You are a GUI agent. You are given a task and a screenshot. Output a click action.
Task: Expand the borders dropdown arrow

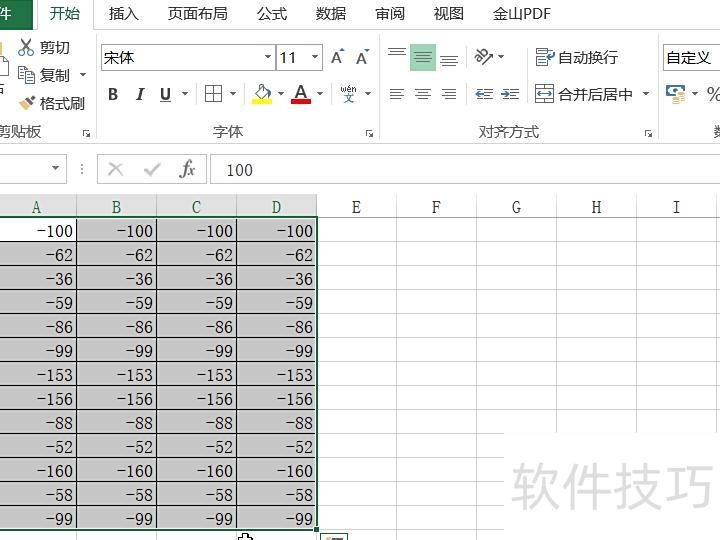tap(233, 94)
